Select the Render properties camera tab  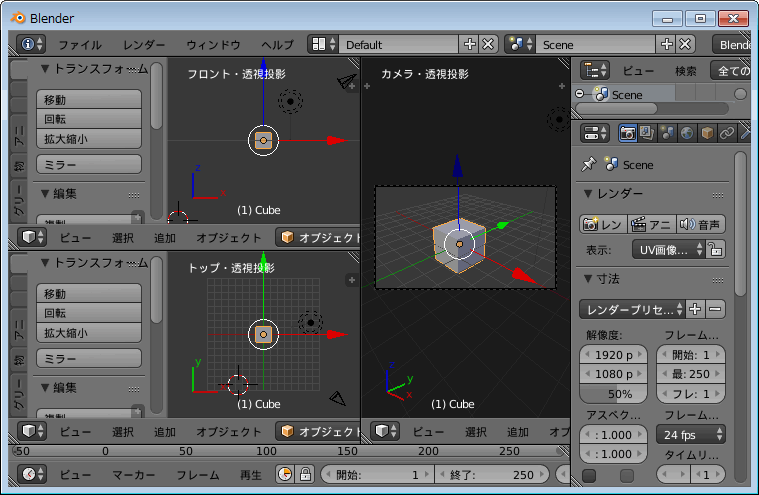[627, 133]
